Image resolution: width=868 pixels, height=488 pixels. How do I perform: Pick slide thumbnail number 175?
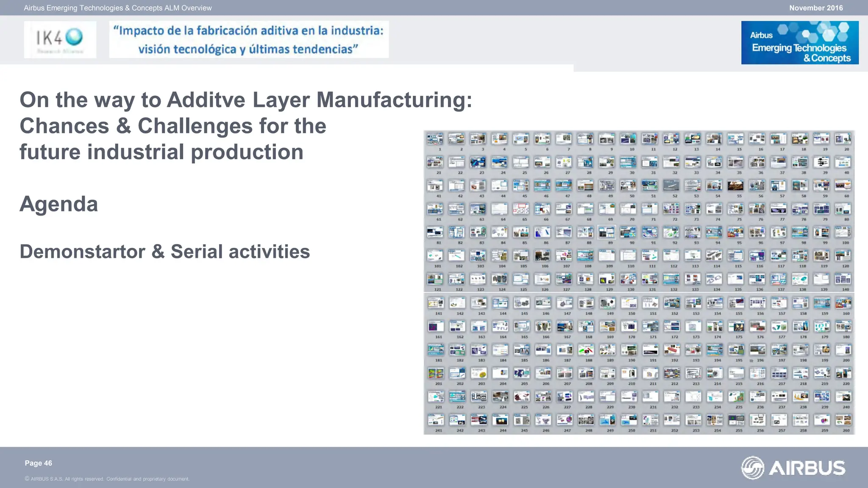736,326
